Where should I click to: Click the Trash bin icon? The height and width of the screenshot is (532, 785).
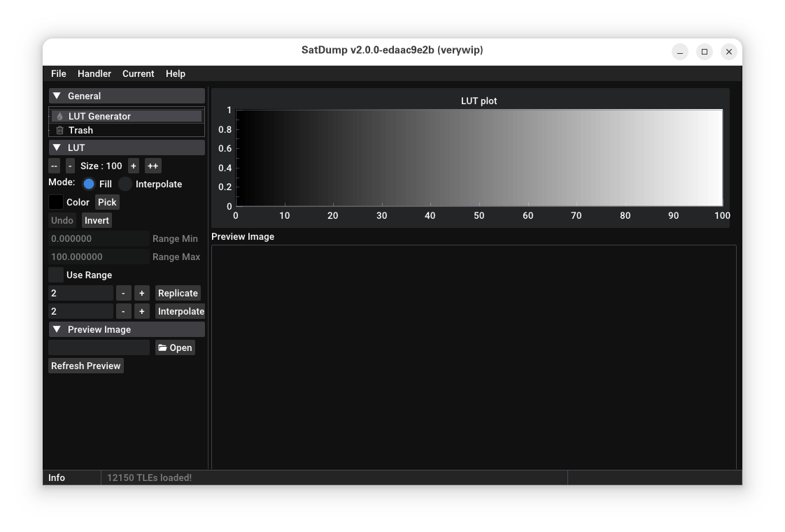tap(60, 130)
